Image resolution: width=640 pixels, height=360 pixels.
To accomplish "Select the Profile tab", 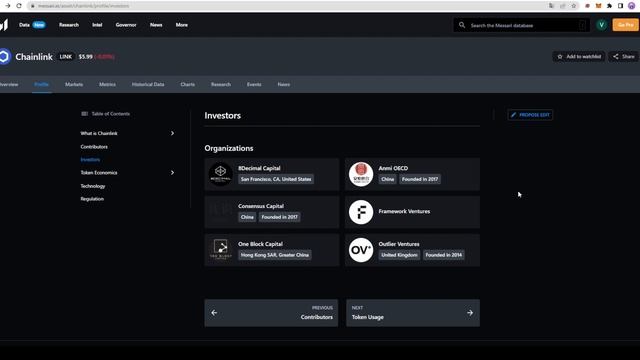I will point(42,84).
